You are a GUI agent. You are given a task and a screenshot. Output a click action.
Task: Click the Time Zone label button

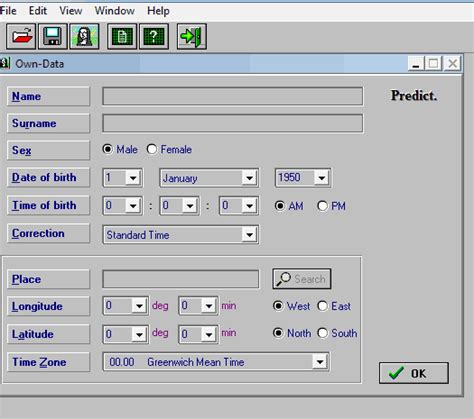click(x=49, y=362)
